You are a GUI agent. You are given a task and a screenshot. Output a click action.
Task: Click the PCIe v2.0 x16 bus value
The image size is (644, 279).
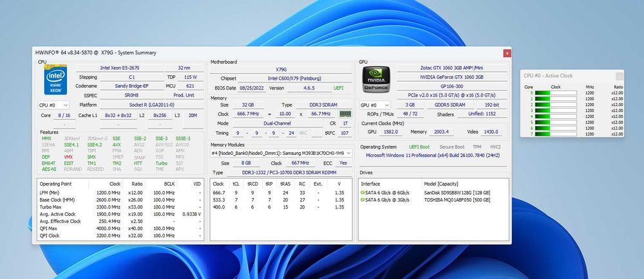coord(452,95)
